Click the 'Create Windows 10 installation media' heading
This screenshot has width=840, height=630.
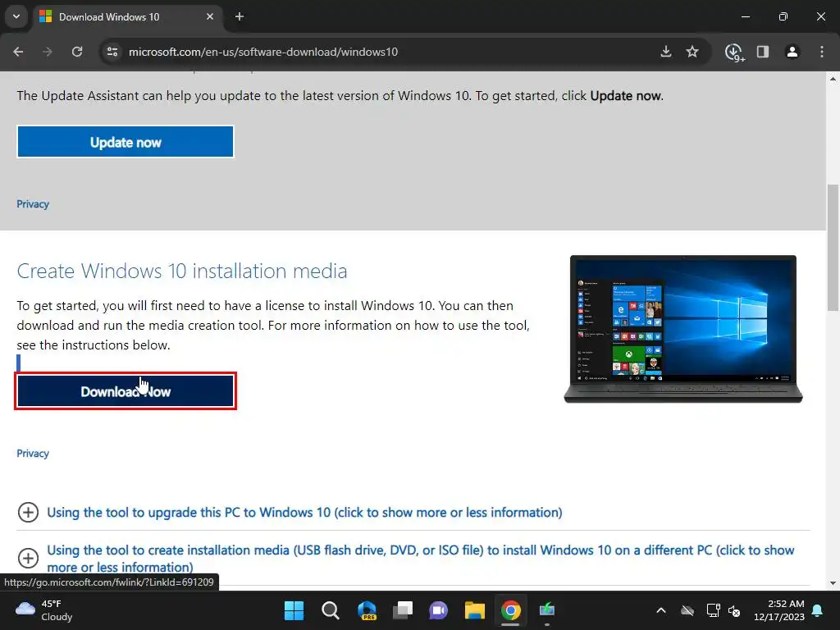[x=182, y=271]
